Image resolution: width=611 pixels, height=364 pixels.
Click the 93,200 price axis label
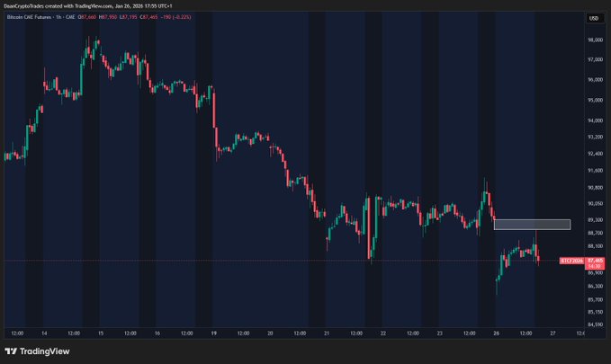coord(595,137)
